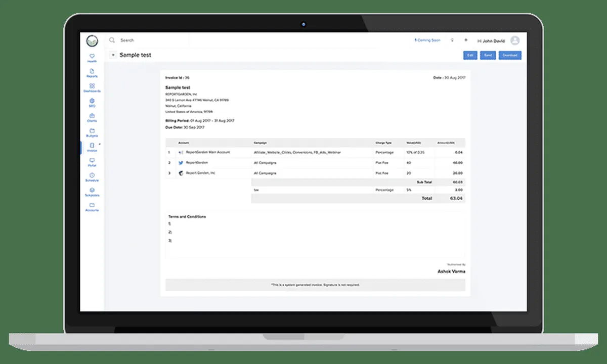Click the Sample test page title
This screenshot has height=364, width=607.
(x=135, y=55)
